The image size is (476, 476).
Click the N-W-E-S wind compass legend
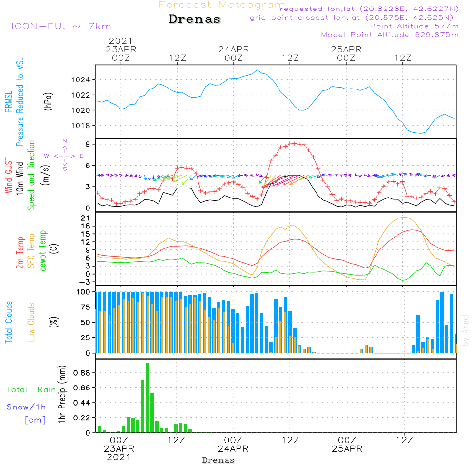64,156
